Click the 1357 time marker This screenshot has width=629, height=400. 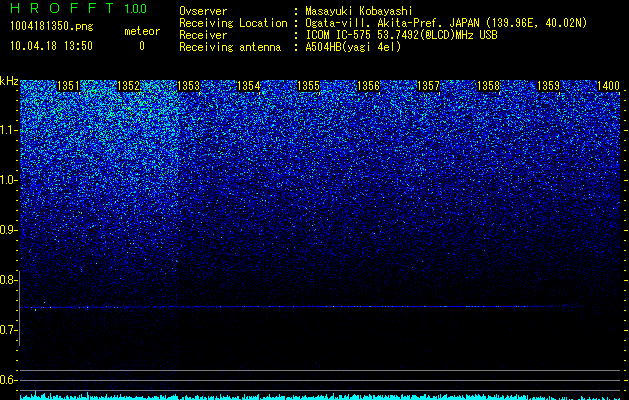click(428, 86)
